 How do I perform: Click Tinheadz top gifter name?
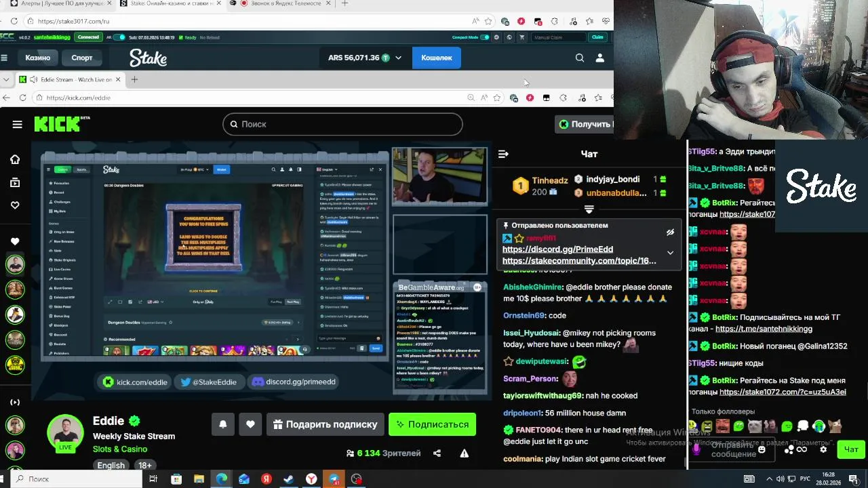(550, 180)
